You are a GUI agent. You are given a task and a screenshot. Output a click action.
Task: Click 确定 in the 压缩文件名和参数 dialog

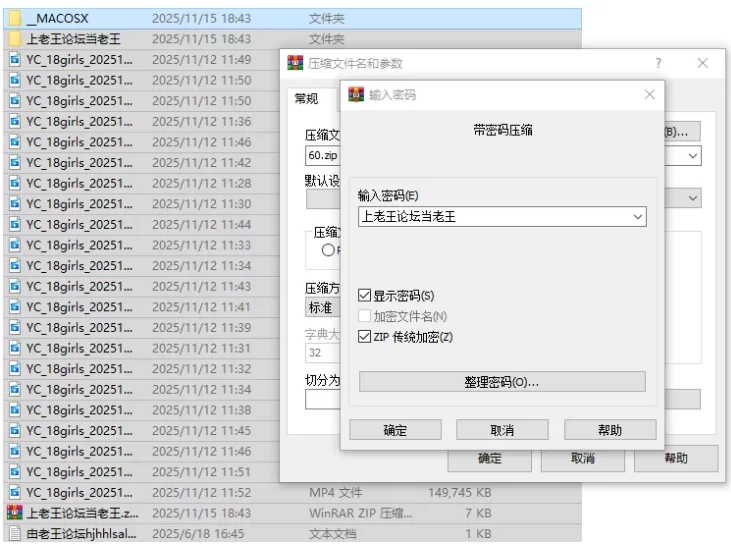click(490, 460)
